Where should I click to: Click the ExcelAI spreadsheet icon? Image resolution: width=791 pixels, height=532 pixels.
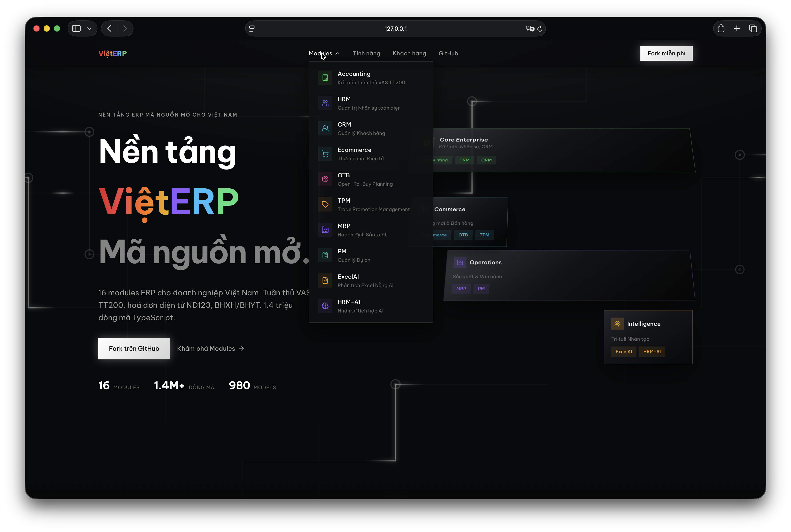point(325,281)
